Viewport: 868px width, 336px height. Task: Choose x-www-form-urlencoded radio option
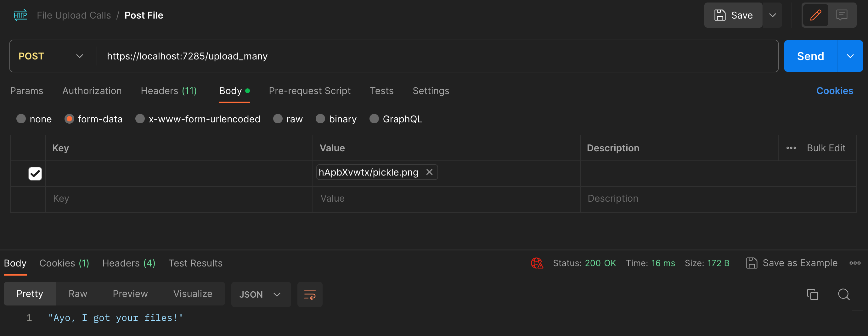tap(140, 119)
